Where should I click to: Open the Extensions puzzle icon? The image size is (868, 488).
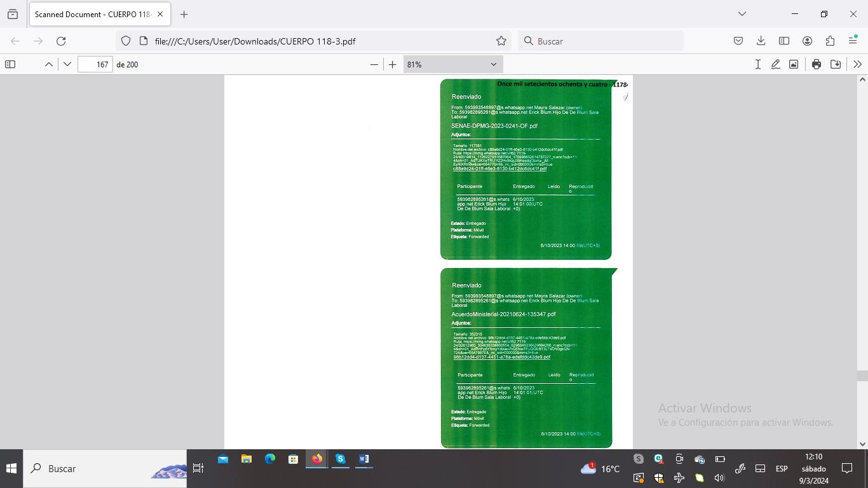(830, 41)
